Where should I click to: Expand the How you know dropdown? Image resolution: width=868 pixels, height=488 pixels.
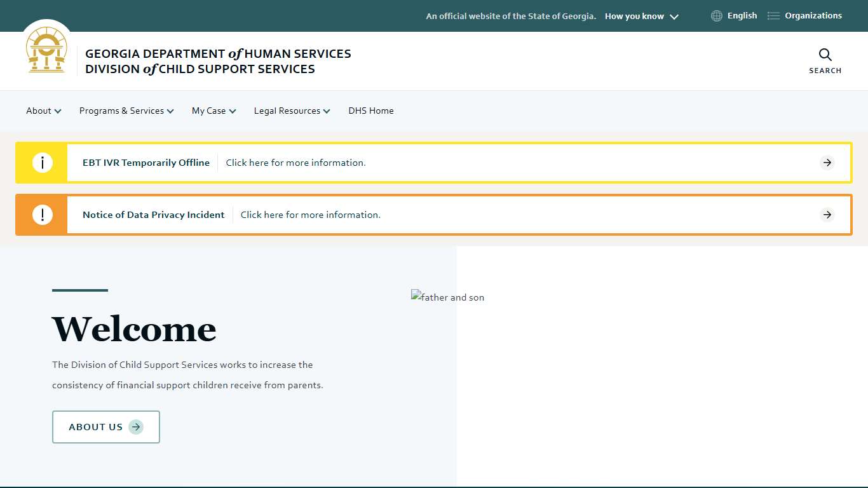point(641,17)
